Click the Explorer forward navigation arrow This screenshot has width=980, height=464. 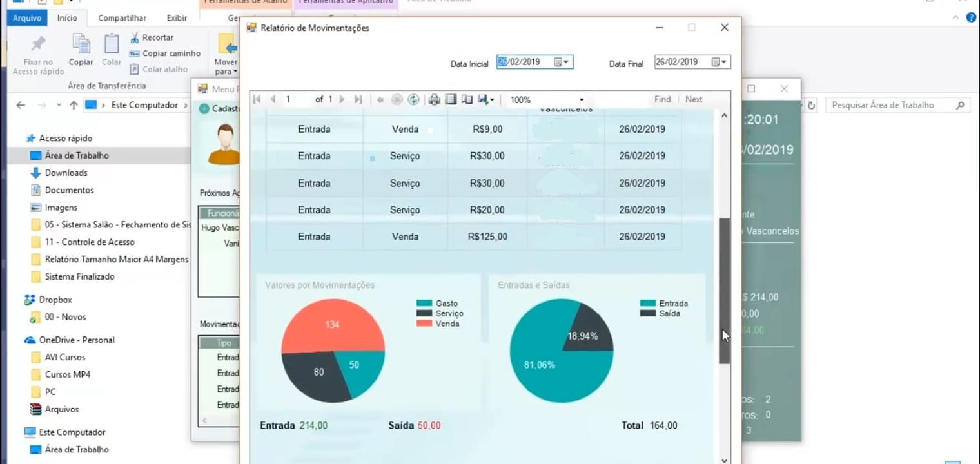42,105
